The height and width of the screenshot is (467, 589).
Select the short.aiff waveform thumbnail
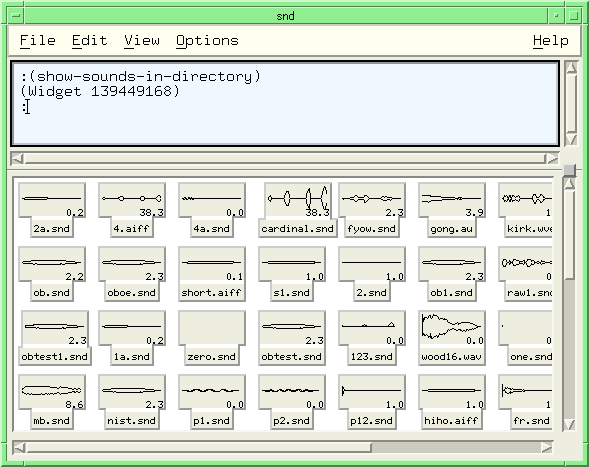212,264
